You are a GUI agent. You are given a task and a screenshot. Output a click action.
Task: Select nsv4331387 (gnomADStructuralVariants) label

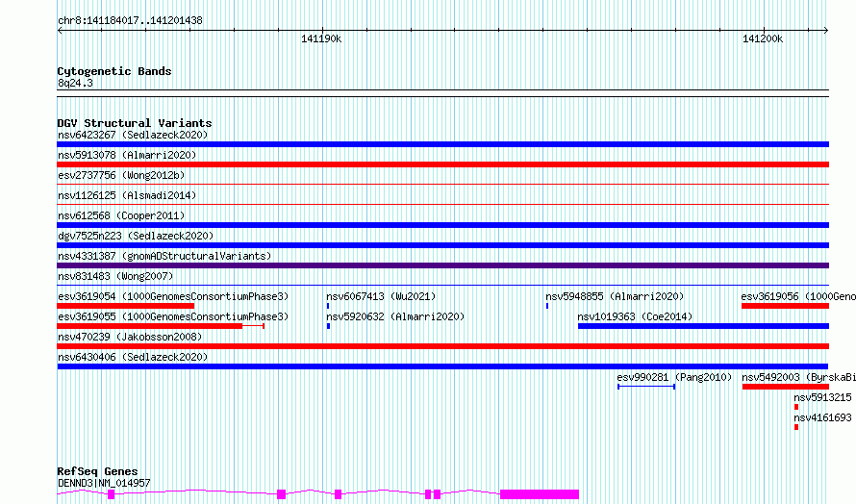(164, 256)
